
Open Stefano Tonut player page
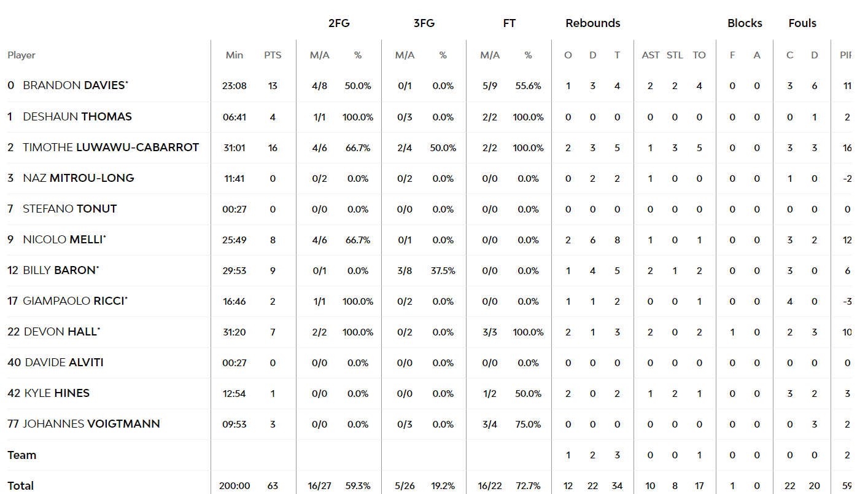coord(69,208)
